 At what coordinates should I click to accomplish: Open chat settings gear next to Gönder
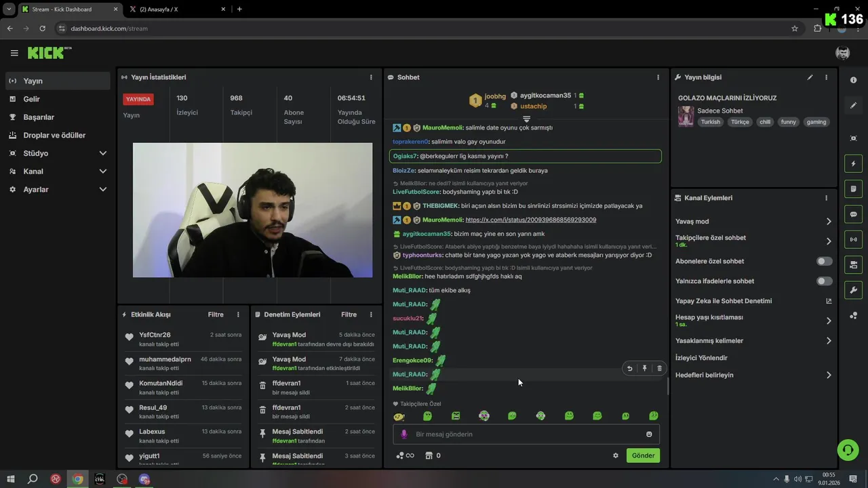pos(616,455)
